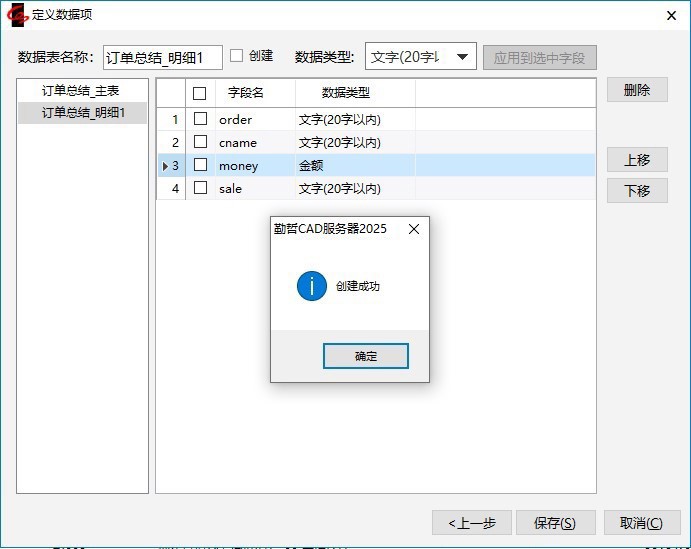Click the 数据表名称 input field
Screen dimensions: 691x549
click(x=162, y=58)
